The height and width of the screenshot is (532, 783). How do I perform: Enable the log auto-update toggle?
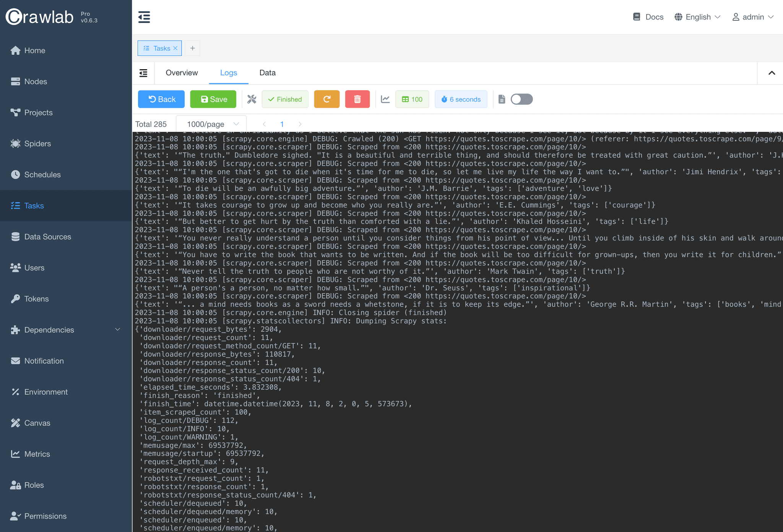tap(521, 99)
